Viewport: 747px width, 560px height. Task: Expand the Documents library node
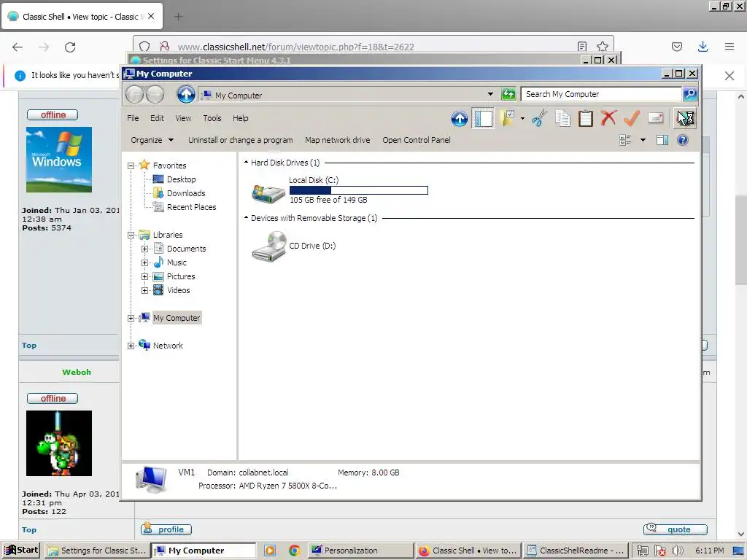145,249
